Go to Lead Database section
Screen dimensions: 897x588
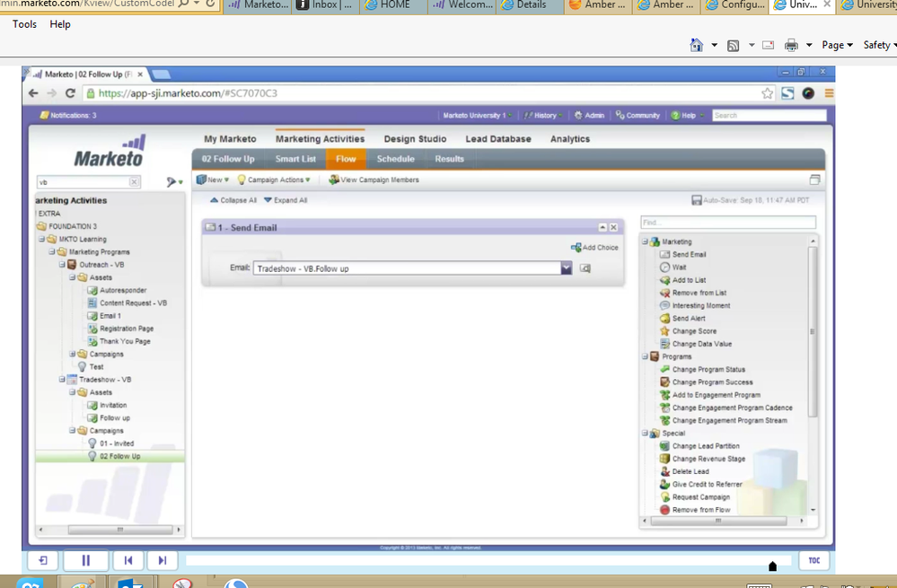tap(498, 139)
